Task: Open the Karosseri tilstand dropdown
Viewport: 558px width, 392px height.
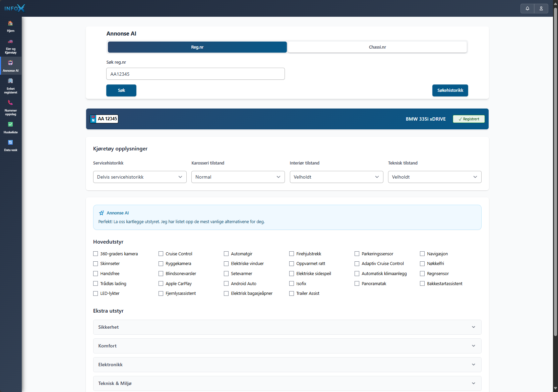Action: click(238, 177)
